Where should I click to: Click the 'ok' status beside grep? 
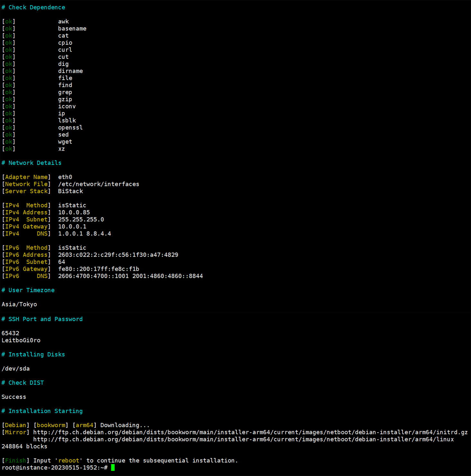point(8,92)
